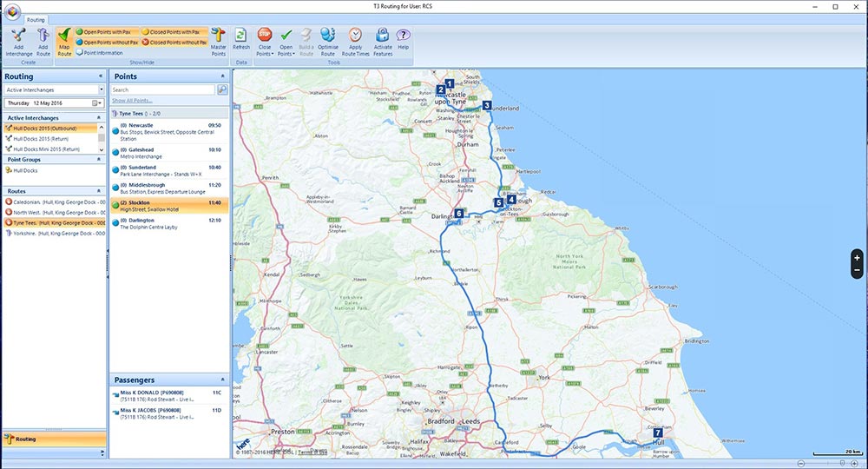Click map marker 5 at Stockton
Viewport: 868px width, 469px height.
pyautogui.click(x=499, y=202)
